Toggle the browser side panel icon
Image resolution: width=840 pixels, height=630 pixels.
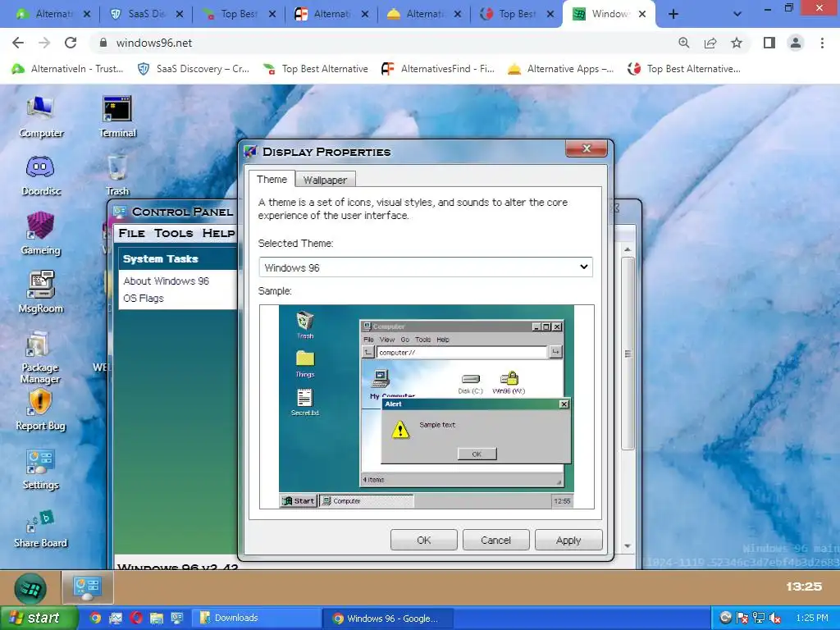(x=769, y=43)
